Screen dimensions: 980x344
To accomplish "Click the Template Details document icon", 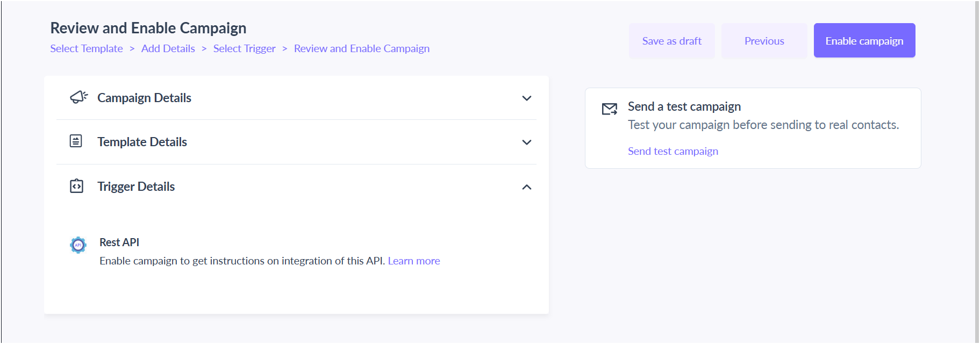I will (76, 141).
